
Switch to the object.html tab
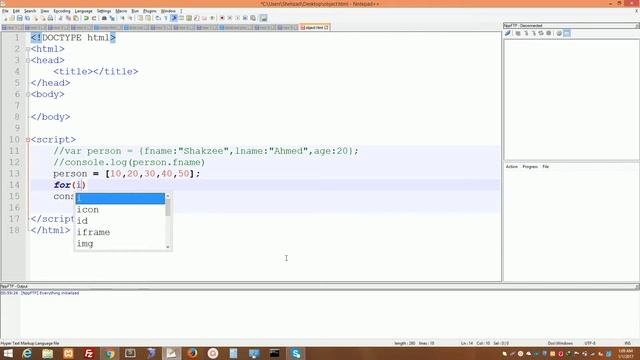pyautogui.click(x=313, y=27)
